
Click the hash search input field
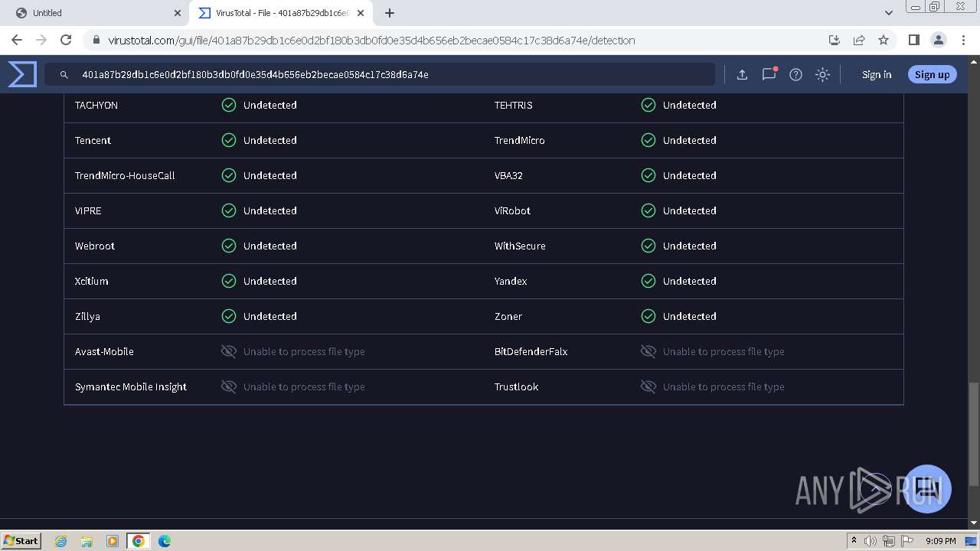coord(380,74)
